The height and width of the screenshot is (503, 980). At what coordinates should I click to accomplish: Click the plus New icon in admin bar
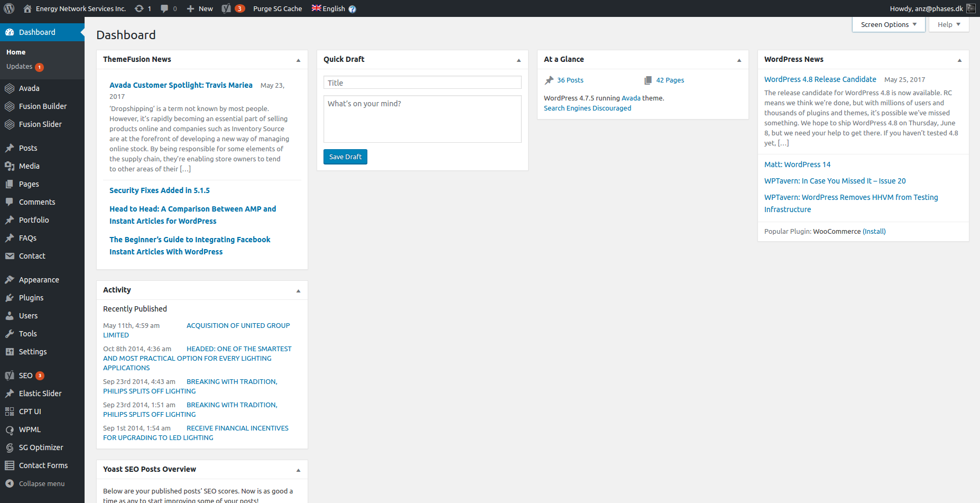coord(191,8)
